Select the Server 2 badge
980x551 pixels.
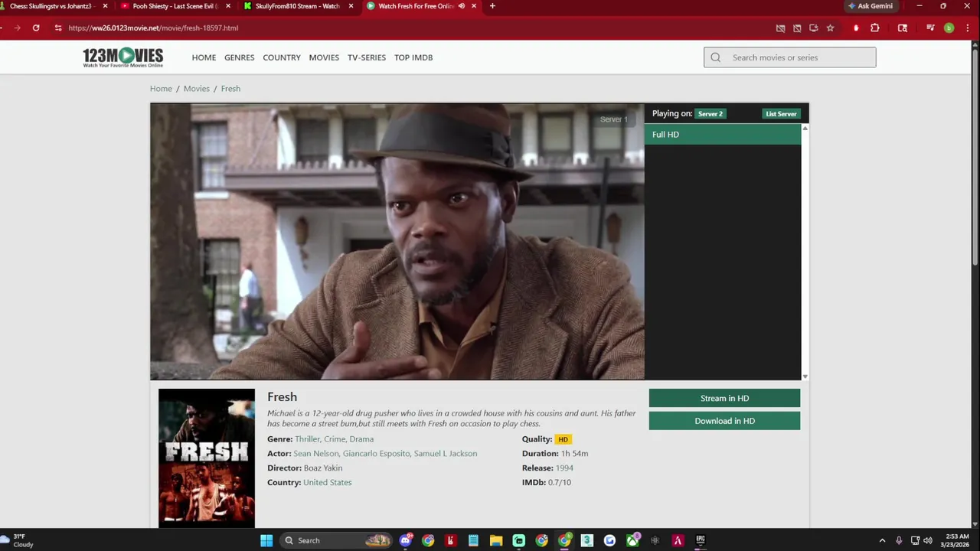click(710, 114)
